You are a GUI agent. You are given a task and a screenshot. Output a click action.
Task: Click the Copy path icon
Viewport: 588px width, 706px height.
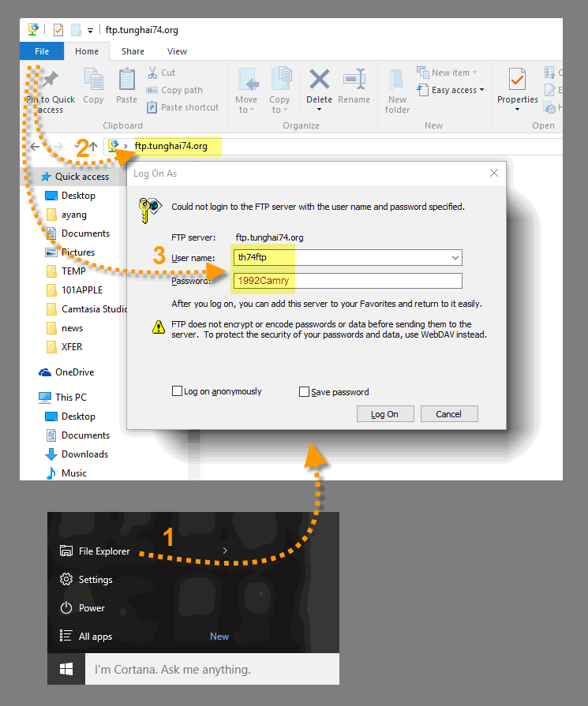click(x=152, y=90)
